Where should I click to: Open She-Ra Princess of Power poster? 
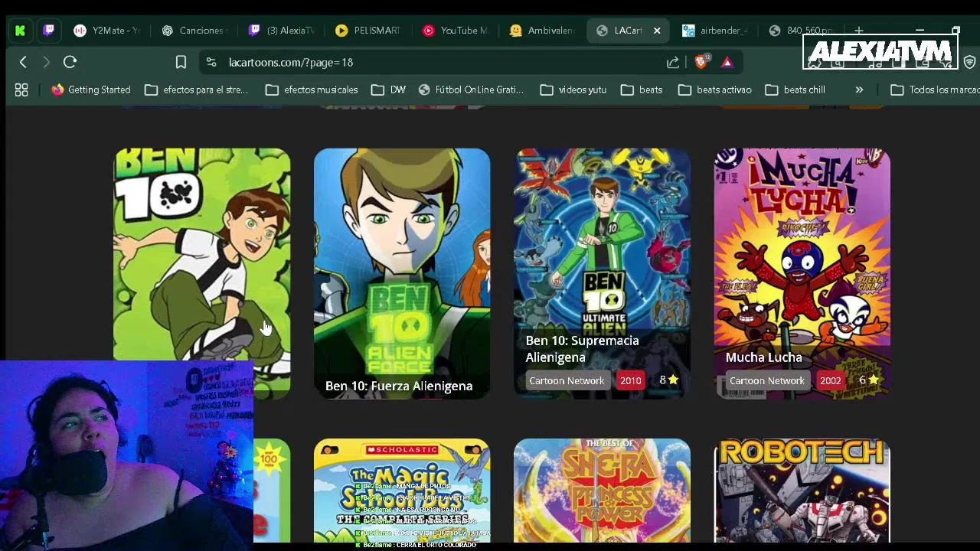602,491
